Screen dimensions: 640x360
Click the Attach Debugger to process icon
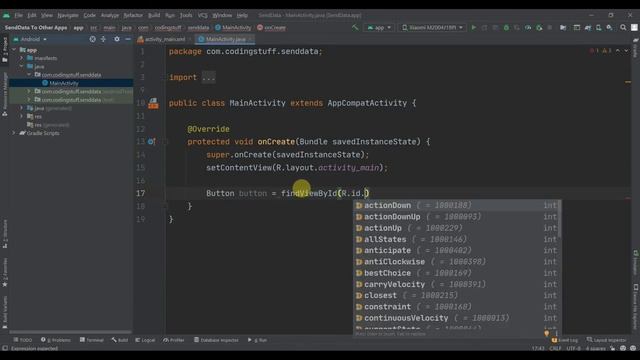pyautogui.click(x=539, y=28)
